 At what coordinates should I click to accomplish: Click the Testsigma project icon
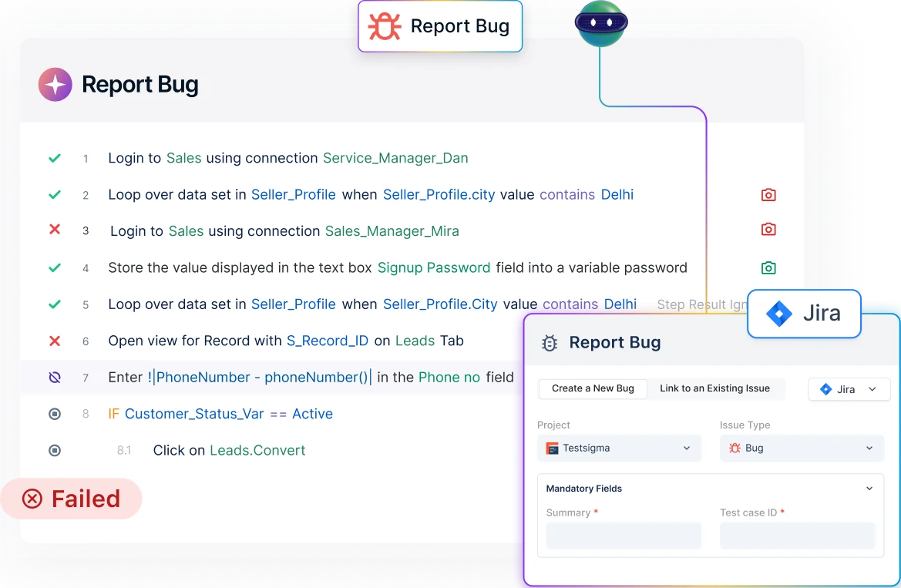tap(552, 449)
